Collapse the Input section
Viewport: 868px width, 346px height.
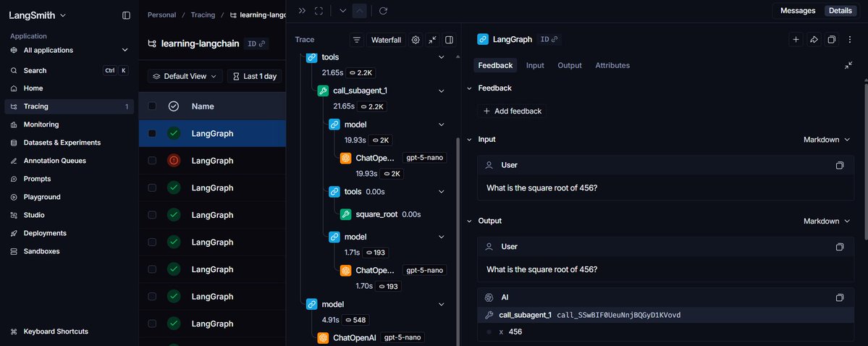pos(469,140)
